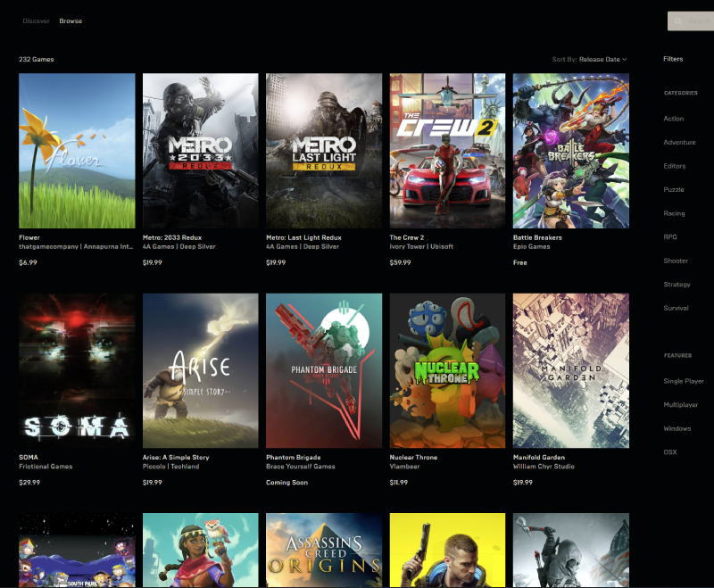
Task: Click the $59.99 price under The Crew 2
Action: tap(400, 262)
